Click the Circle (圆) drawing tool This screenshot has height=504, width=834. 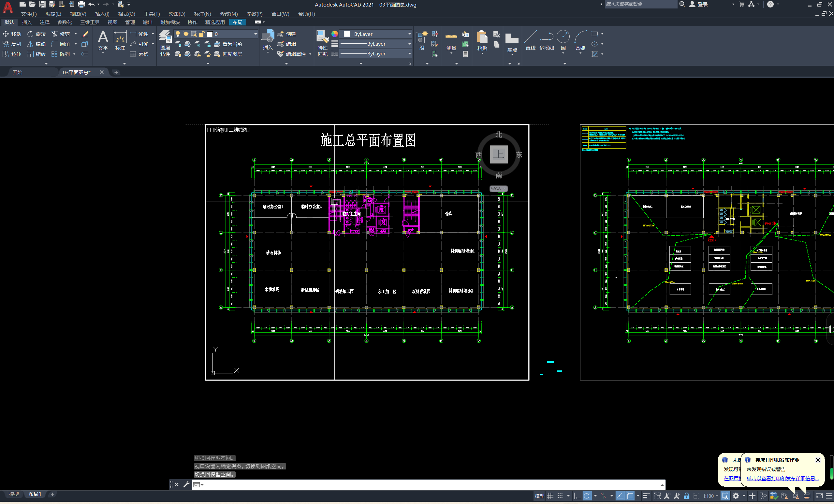click(563, 37)
